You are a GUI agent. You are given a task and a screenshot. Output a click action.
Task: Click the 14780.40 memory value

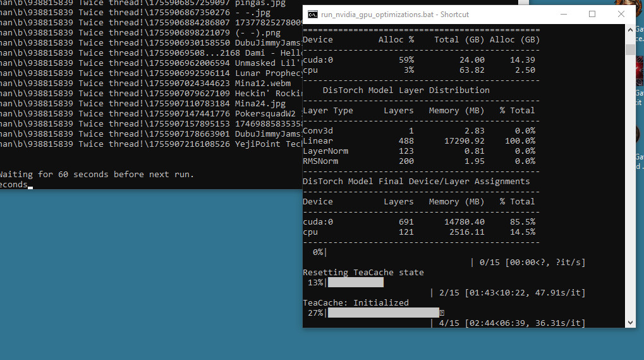(x=465, y=222)
